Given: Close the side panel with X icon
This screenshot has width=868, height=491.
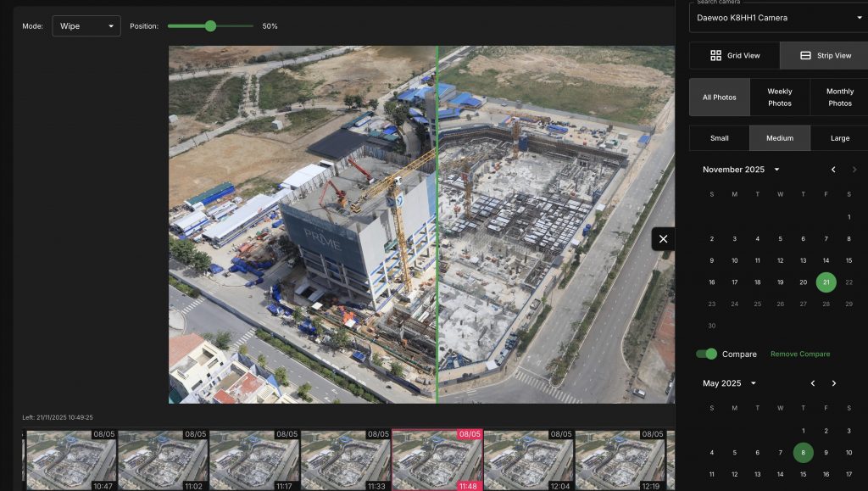Looking at the screenshot, I should [x=663, y=239].
